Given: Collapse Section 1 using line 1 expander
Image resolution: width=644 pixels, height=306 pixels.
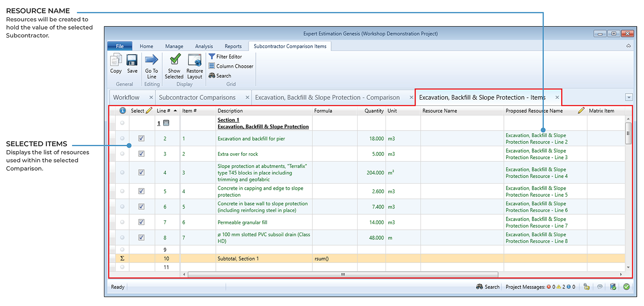Looking at the screenshot, I should click(166, 123).
